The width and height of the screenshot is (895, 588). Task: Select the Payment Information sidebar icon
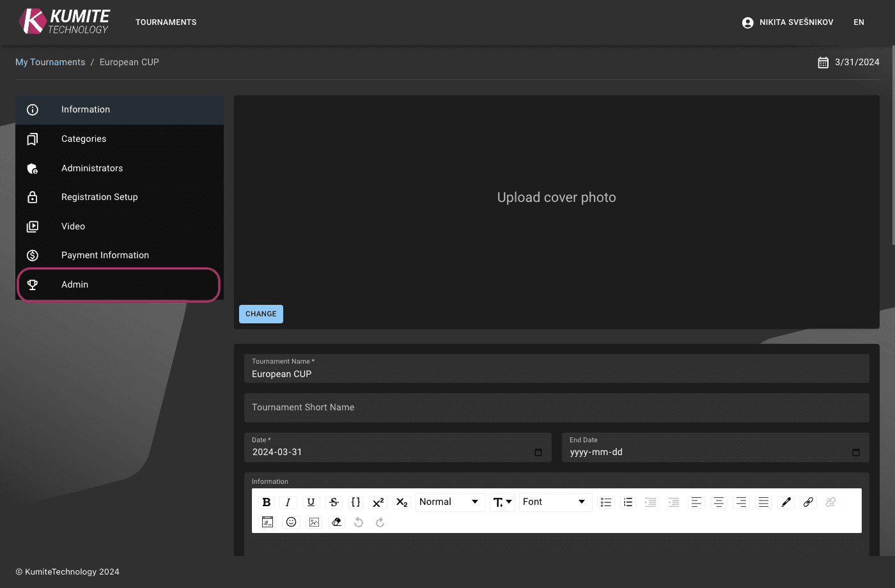[33, 255]
